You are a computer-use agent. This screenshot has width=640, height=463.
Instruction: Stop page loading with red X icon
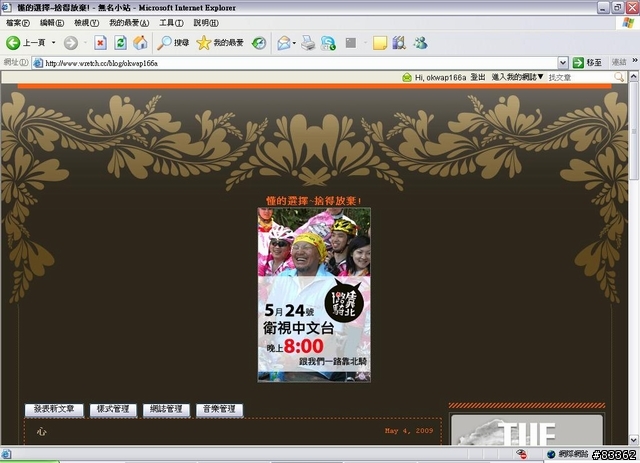click(100, 42)
